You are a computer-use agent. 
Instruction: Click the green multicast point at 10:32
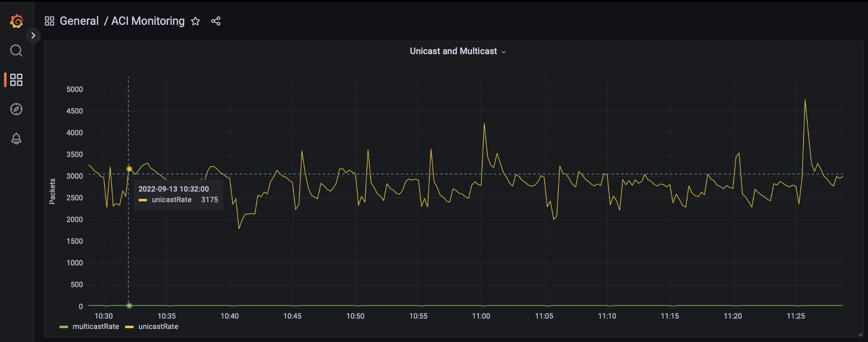click(x=129, y=306)
